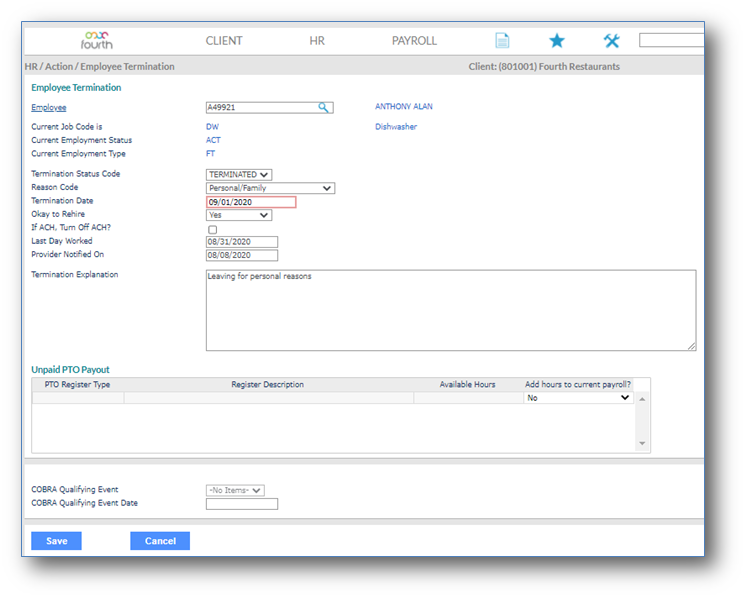Click the Employee link label
The height and width of the screenshot is (599, 747).
tap(49, 107)
